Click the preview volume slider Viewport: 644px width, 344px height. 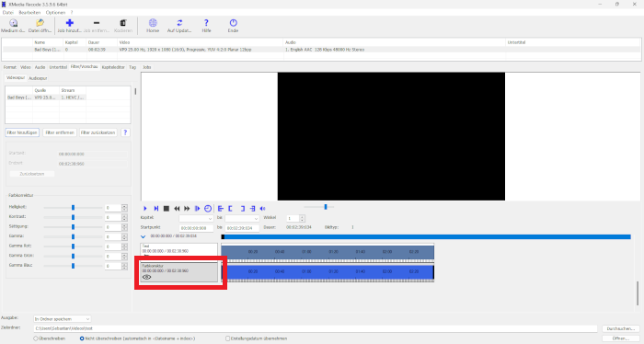(319, 207)
